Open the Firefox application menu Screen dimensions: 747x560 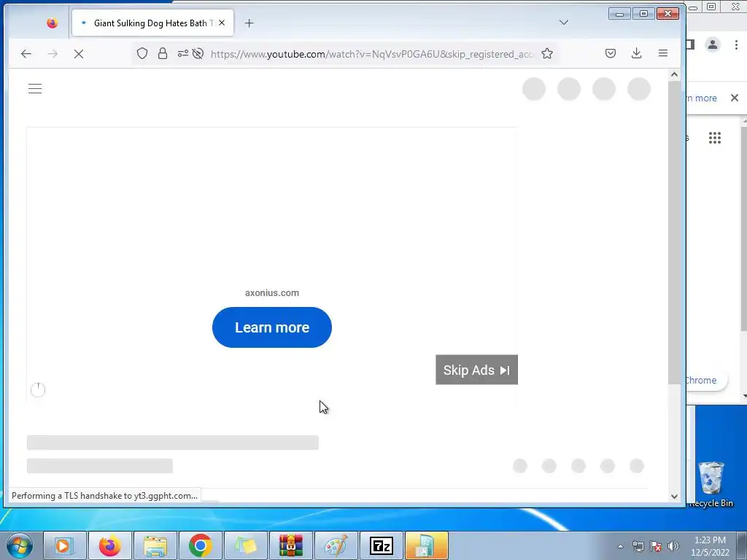662,53
